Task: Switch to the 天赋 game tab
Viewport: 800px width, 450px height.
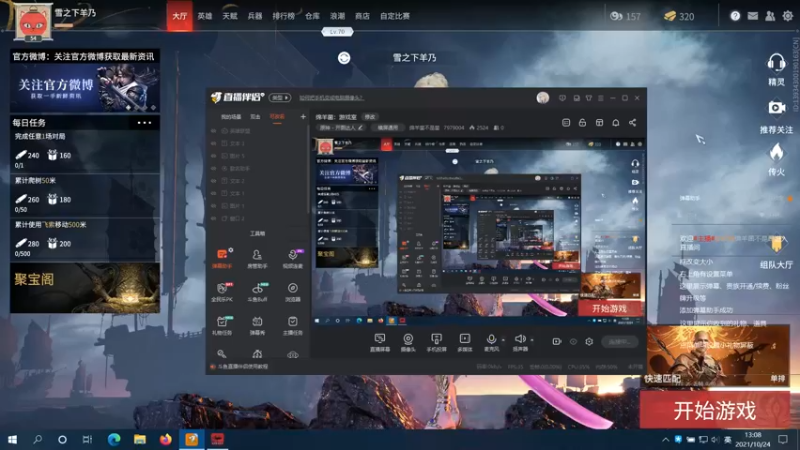Action: point(230,16)
